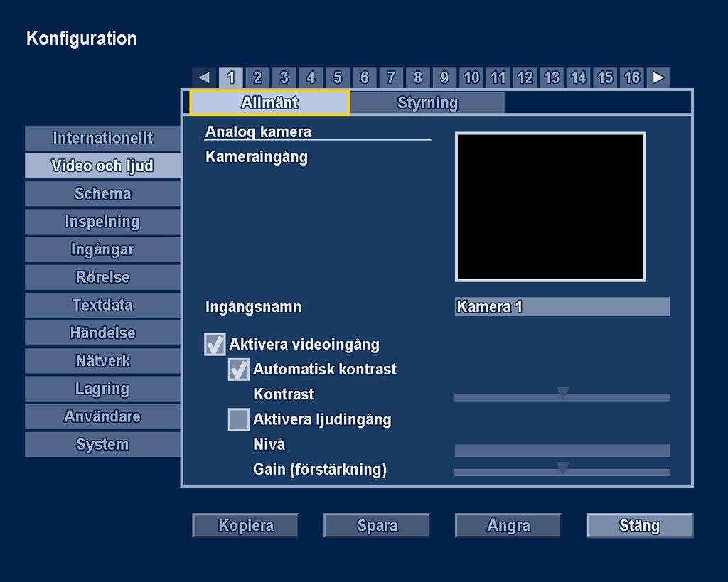The image size is (728, 582).
Task: Open the Schema settings section
Action: click(x=102, y=193)
